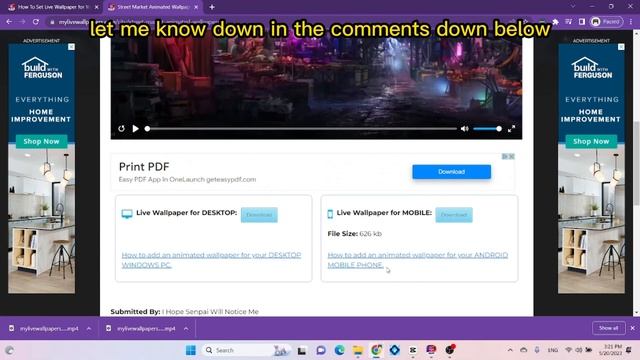Close the Street Market Animated Wallpaper tab
The width and height of the screenshot is (640, 360).
(x=196, y=7)
